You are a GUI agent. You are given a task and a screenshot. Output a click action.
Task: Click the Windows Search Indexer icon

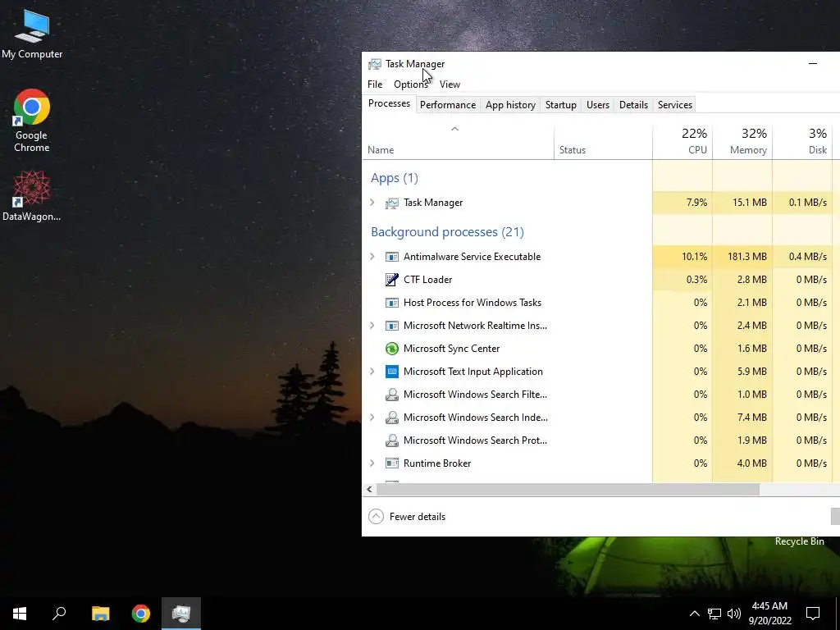pos(391,418)
